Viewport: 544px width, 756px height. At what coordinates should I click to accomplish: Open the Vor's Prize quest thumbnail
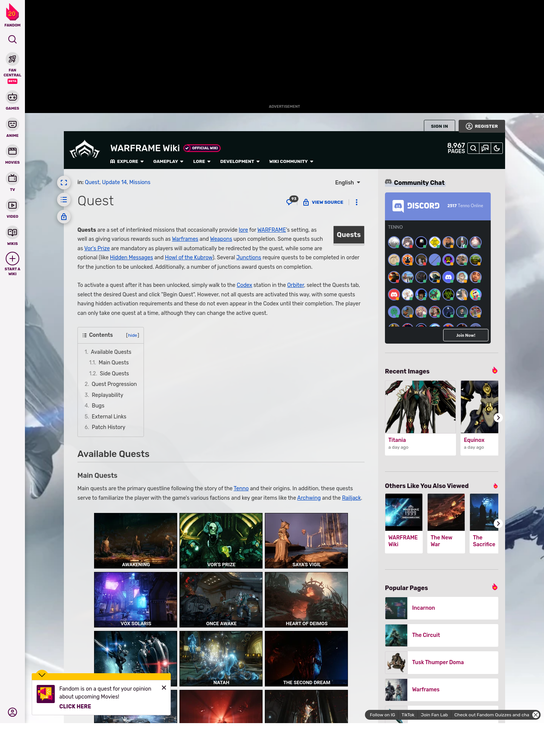coord(221,541)
